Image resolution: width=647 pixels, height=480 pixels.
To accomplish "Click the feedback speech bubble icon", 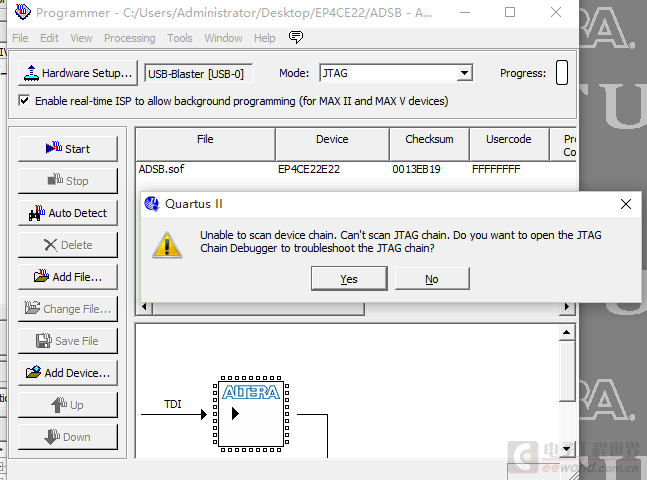I will (296, 37).
